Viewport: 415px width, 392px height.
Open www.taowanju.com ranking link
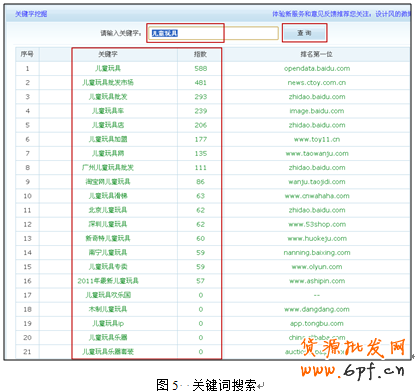click(317, 153)
